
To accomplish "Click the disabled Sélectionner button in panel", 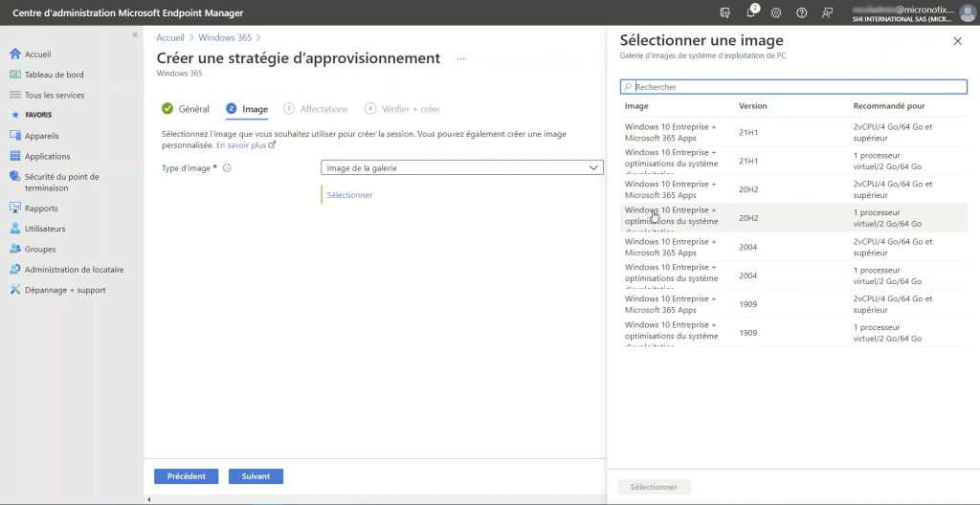I will (654, 487).
